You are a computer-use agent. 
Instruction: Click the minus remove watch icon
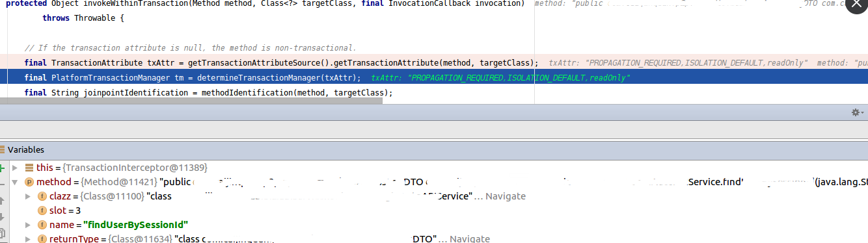pos(2,184)
